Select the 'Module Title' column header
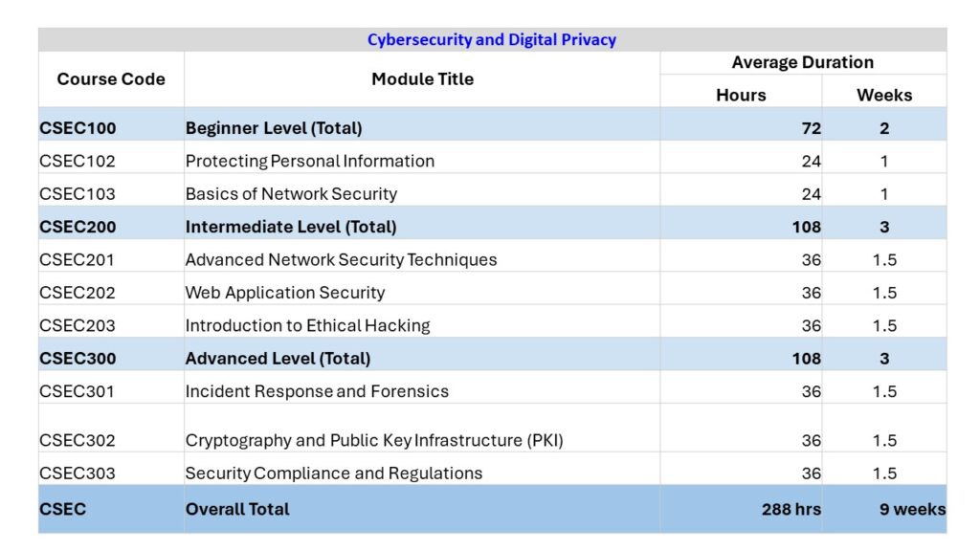Viewport: 980px width, 551px height. (422, 79)
